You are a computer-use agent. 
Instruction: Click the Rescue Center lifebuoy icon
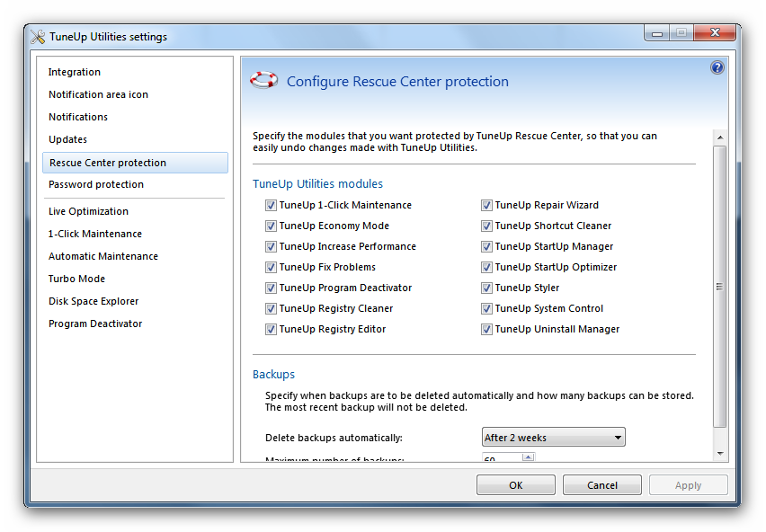264,81
